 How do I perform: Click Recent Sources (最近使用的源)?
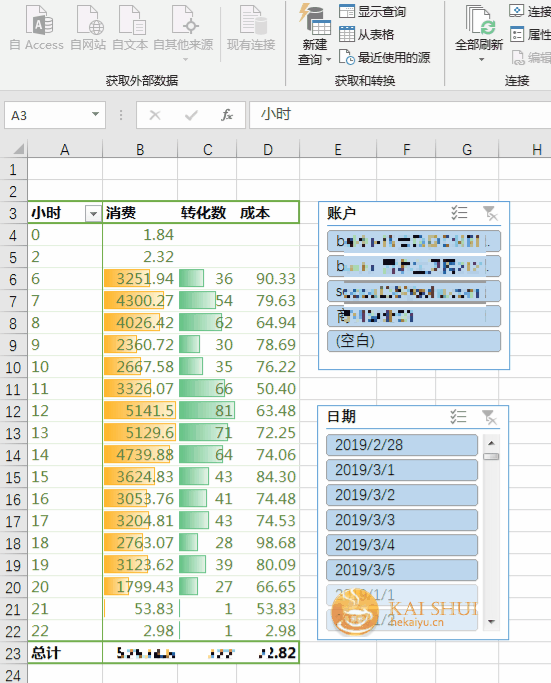(x=385, y=57)
